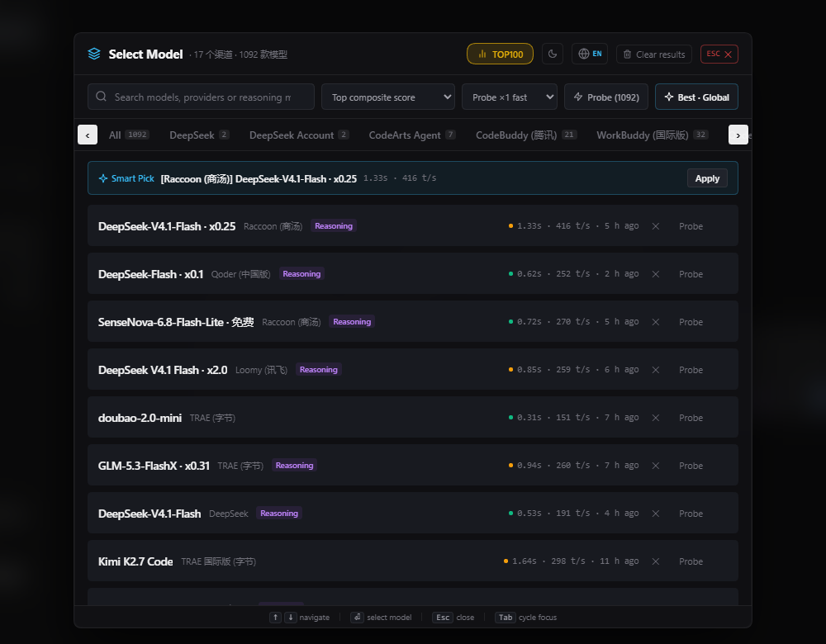Screen dimensions: 826x644
Task: Open the TOP100 ranking
Action: click(x=500, y=54)
